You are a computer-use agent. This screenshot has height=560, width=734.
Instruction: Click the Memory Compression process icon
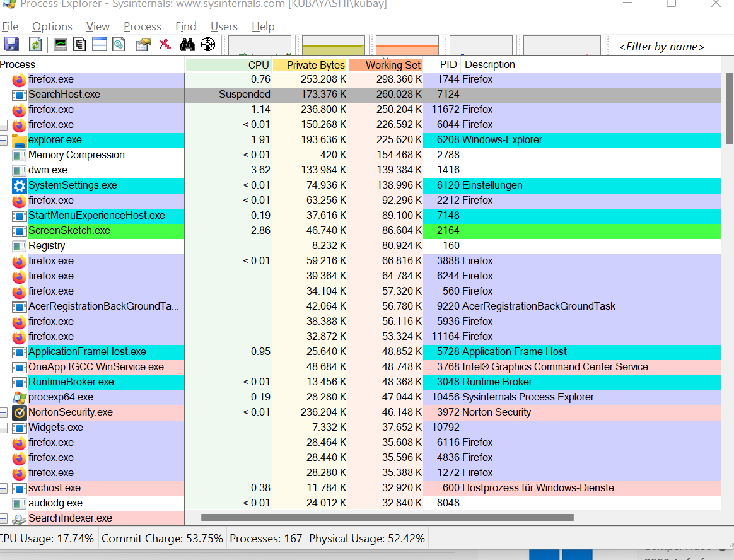(x=19, y=156)
